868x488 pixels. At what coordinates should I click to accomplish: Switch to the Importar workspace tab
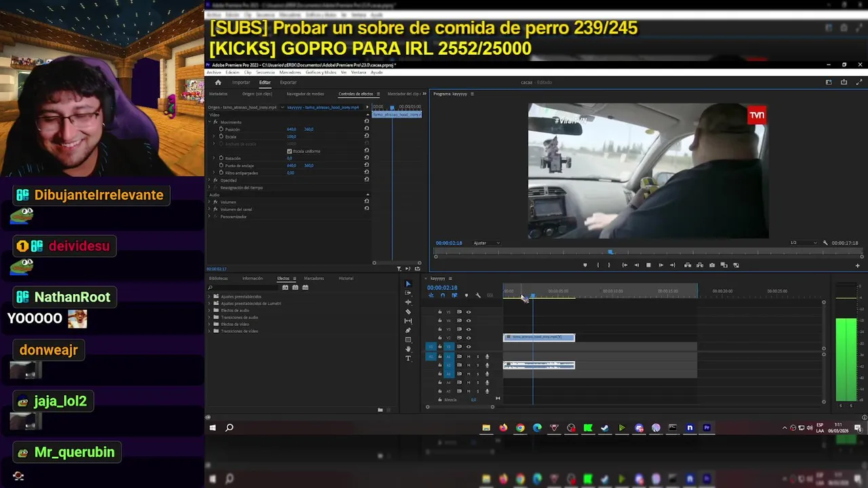241,82
